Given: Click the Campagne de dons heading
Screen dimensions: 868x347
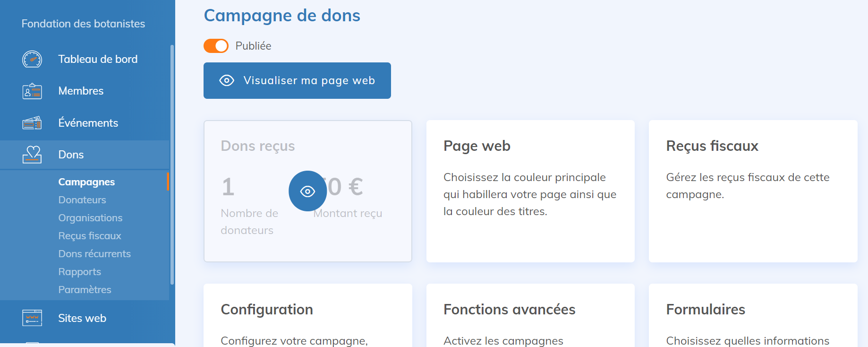Looking at the screenshot, I should coord(282,16).
